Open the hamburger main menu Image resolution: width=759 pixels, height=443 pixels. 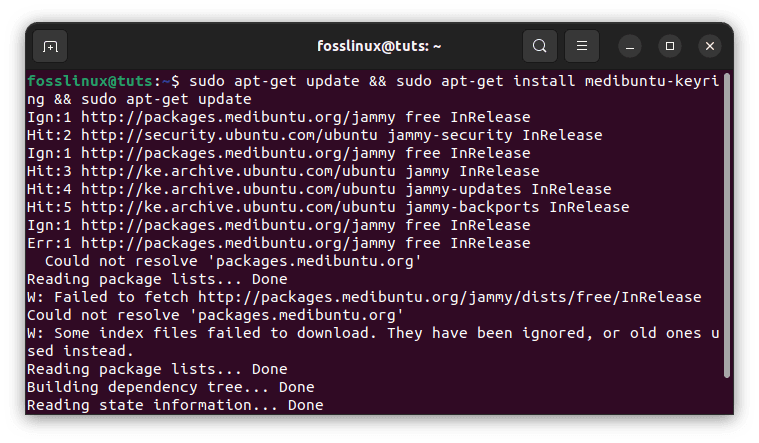[582, 46]
